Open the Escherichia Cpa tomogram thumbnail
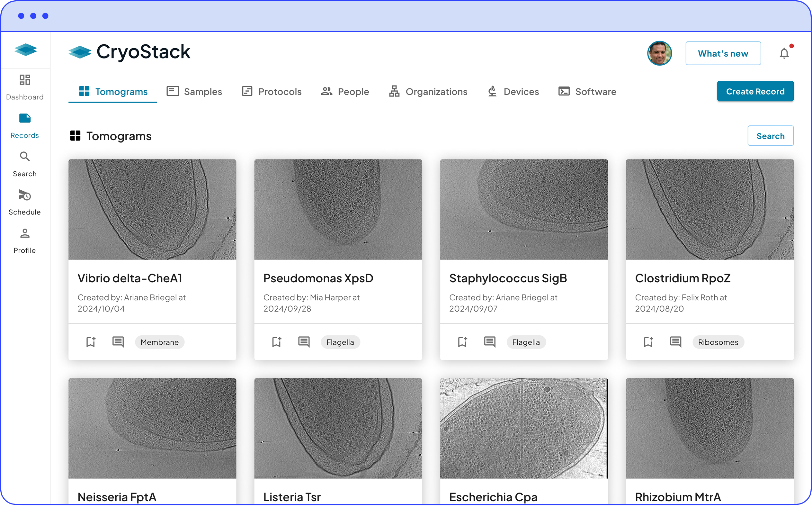The height and width of the screenshot is (508, 812). pos(524,428)
